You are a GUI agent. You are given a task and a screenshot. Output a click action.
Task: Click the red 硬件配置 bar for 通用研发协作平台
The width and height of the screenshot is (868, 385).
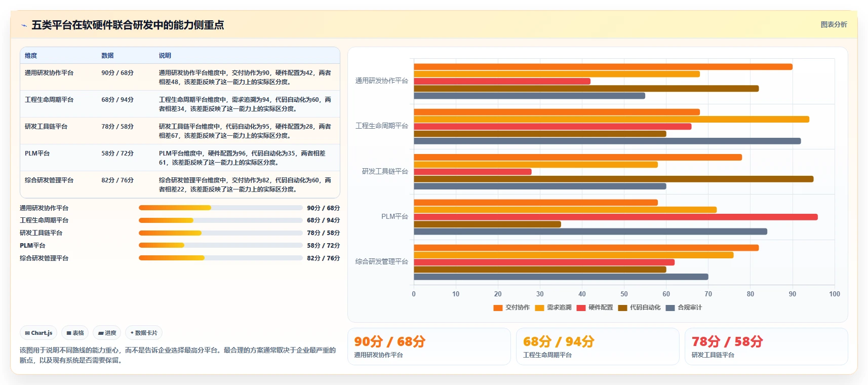tap(502, 81)
